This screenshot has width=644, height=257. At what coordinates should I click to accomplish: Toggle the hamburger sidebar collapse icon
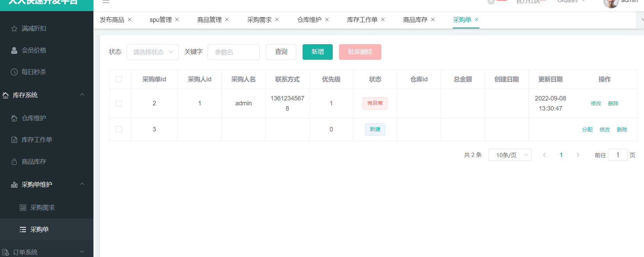click(106, 1)
